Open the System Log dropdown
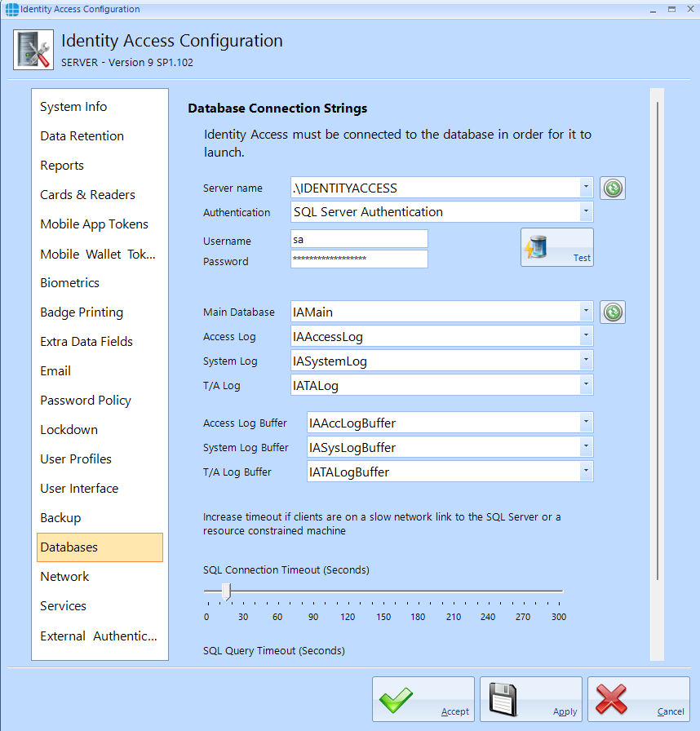700x731 pixels. (x=587, y=361)
